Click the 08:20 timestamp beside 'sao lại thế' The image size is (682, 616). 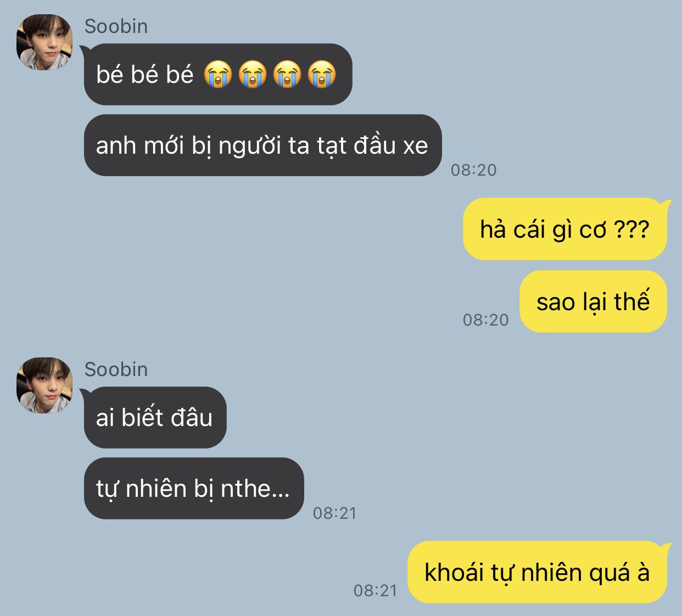pos(486,320)
